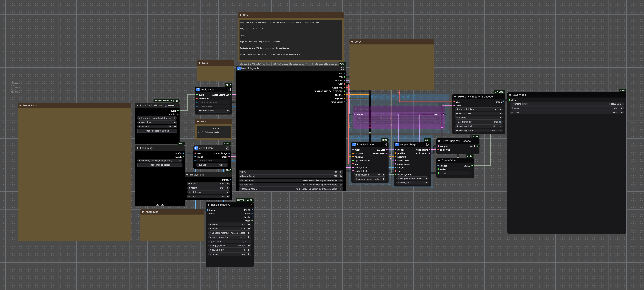
Task: Open the Audio VAE model dropdown in New Subgraph
Action: click(291, 185)
